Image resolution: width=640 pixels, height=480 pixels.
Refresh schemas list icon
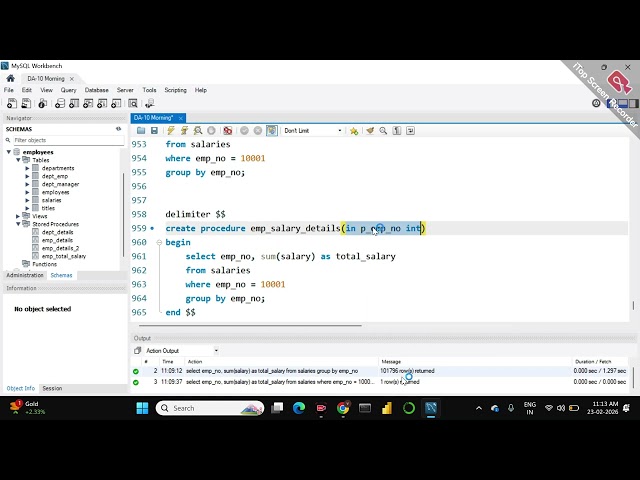[118, 129]
